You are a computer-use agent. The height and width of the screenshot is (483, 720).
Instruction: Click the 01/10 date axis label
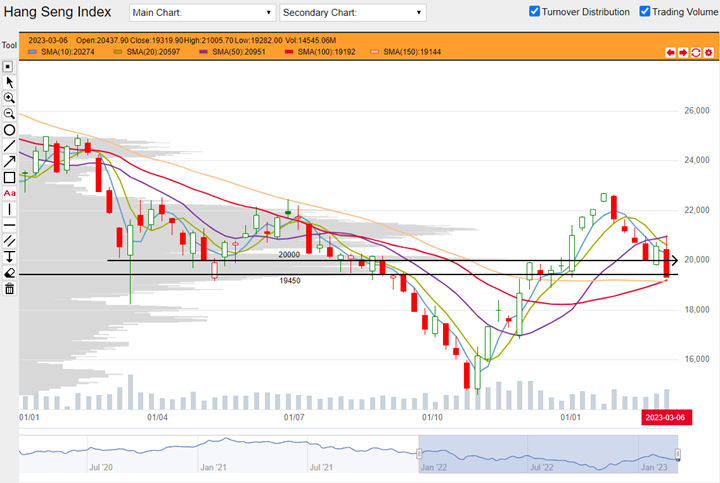pos(433,417)
